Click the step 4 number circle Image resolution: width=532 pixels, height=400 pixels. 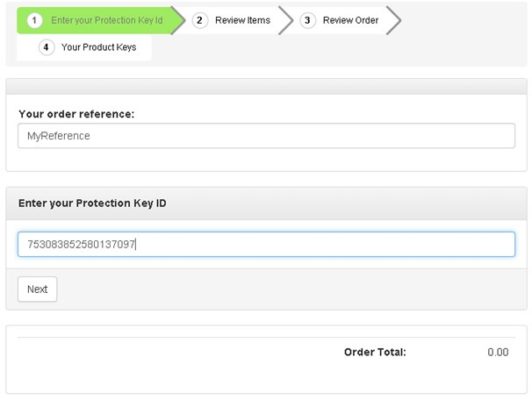pyautogui.click(x=47, y=47)
